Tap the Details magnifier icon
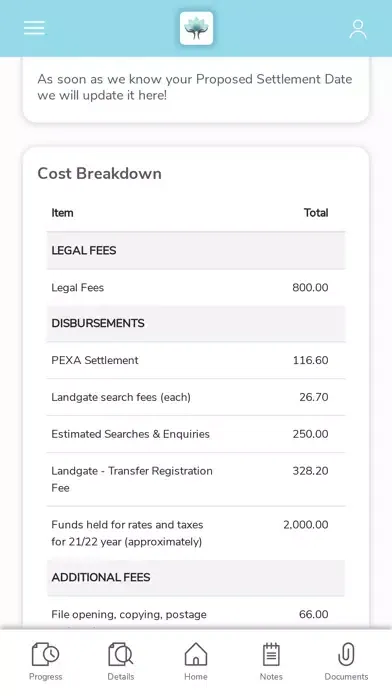Image resolution: width=392 pixels, height=696 pixels. (x=121, y=654)
